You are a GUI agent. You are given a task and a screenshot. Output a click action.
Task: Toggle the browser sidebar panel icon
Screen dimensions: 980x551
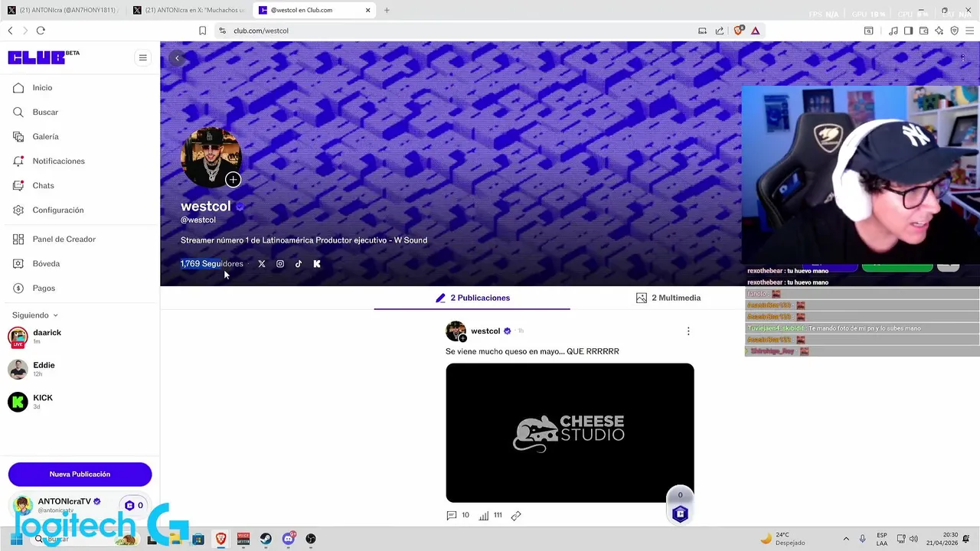coord(908,31)
